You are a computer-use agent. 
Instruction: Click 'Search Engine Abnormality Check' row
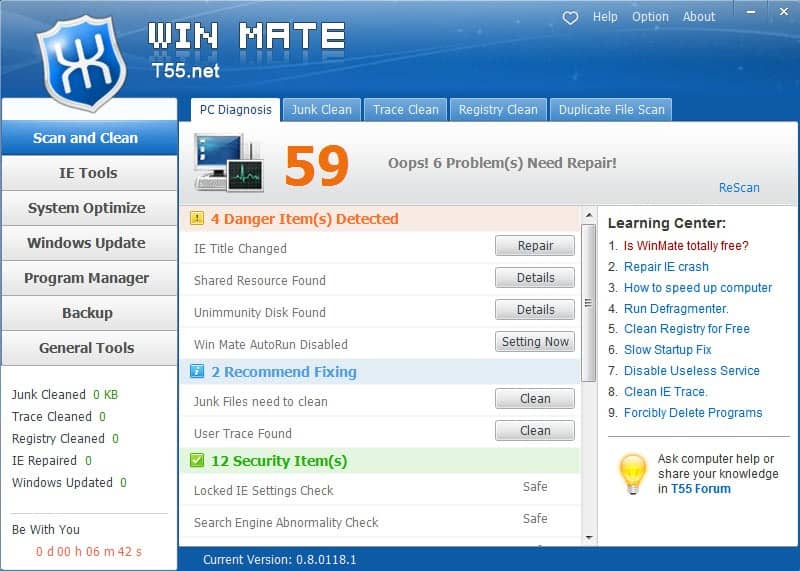pos(380,522)
